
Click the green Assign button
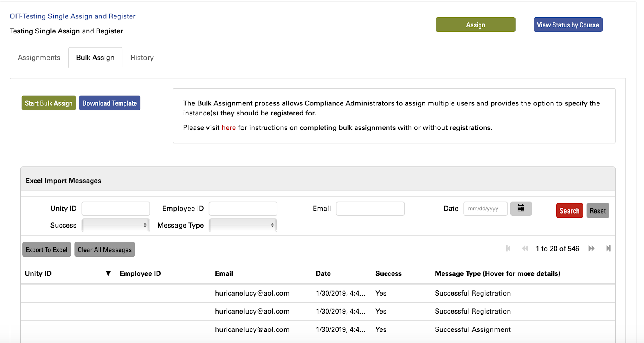pos(475,25)
